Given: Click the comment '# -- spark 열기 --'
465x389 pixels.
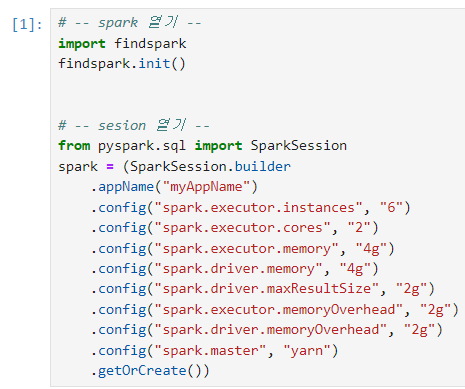Looking at the screenshot, I should coord(130,22).
